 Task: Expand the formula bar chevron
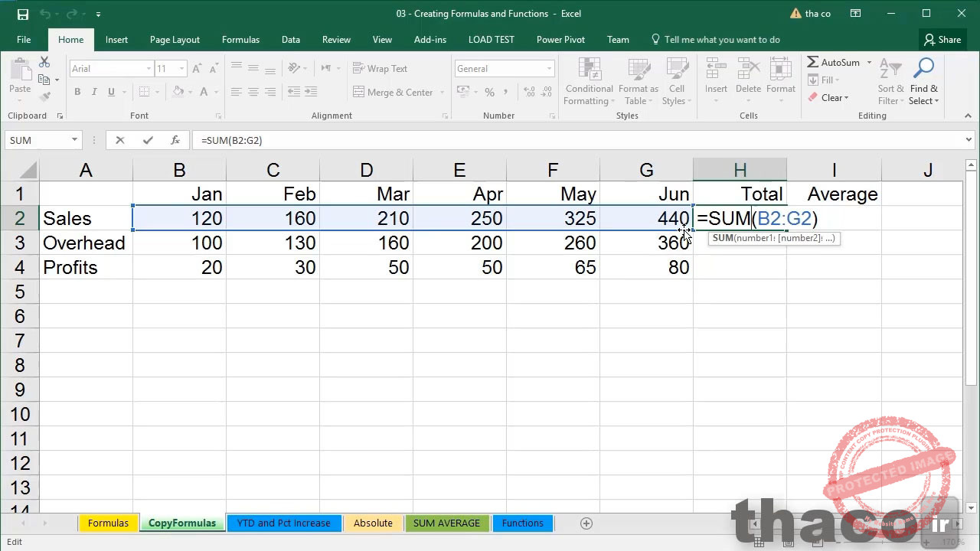[969, 140]
